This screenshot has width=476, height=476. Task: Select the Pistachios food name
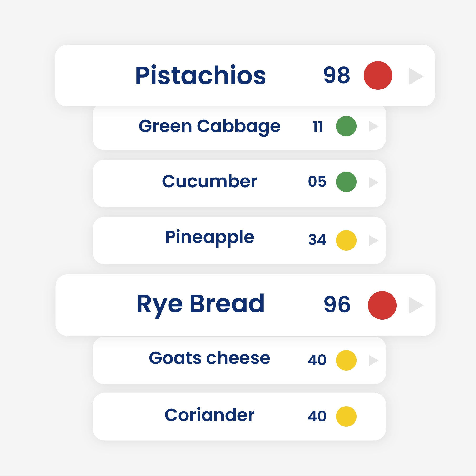tap(201, 75)
